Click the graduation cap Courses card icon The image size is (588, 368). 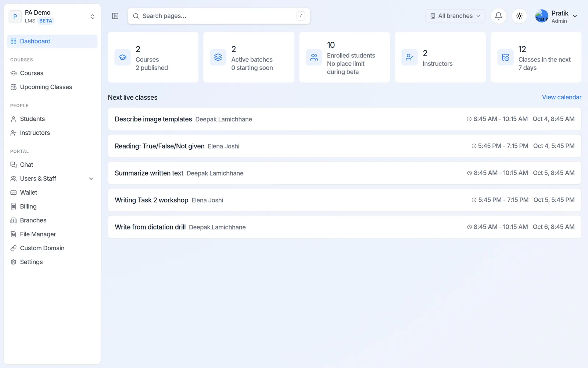122,57
